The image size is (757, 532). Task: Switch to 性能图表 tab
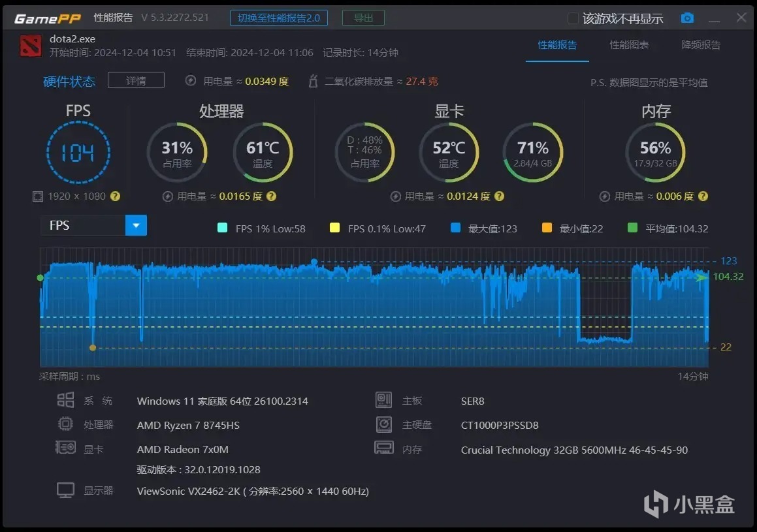[x=628, y=45]
